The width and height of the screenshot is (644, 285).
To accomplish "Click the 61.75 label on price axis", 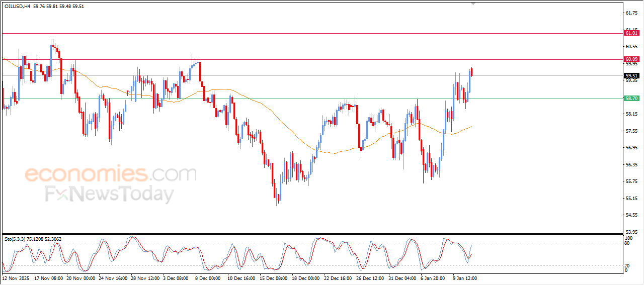I will click(631, 13).
